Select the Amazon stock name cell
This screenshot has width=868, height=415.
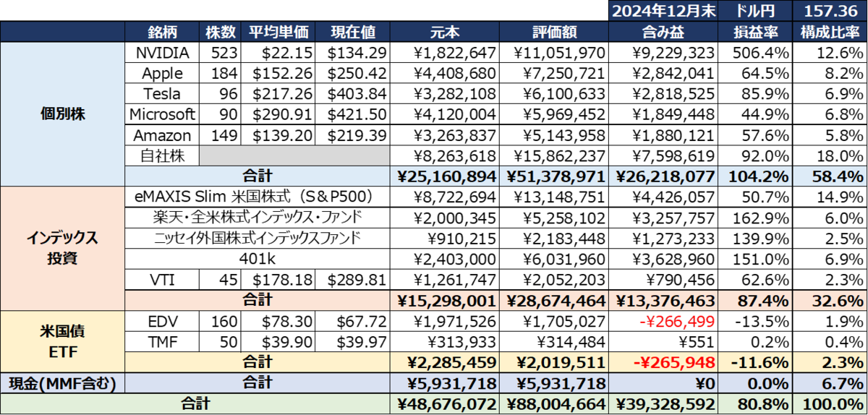(x=162, y=135)
